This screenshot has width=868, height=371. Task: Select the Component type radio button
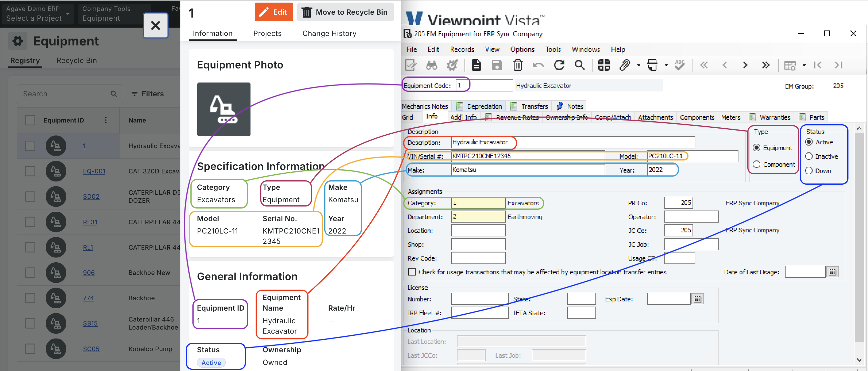click(757, 164)
